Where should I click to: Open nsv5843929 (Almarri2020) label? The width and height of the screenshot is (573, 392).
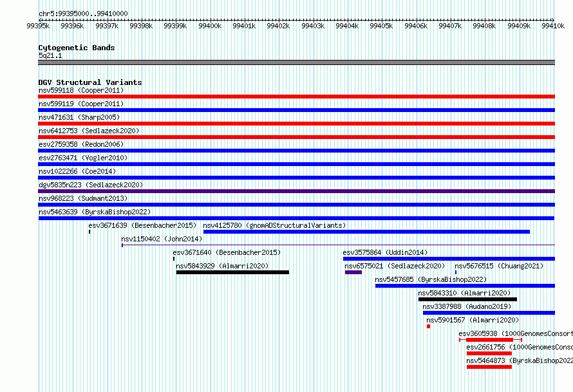222,266
